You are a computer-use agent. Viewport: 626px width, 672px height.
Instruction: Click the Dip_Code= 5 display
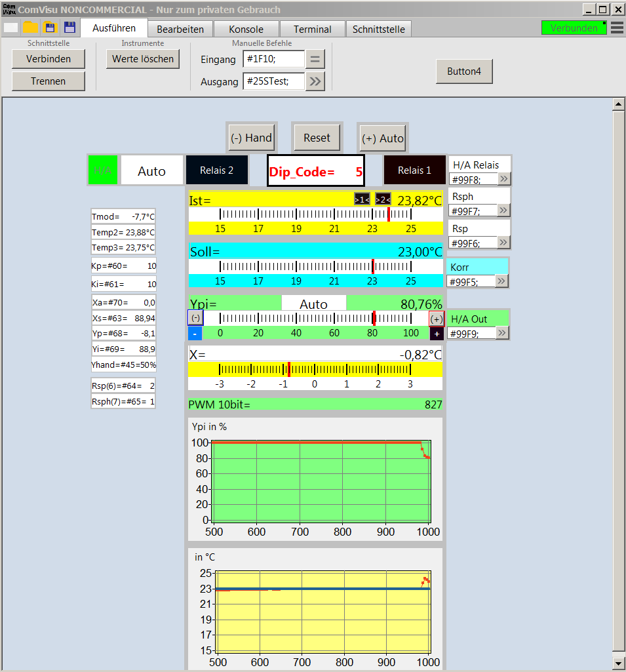point(316,171)
